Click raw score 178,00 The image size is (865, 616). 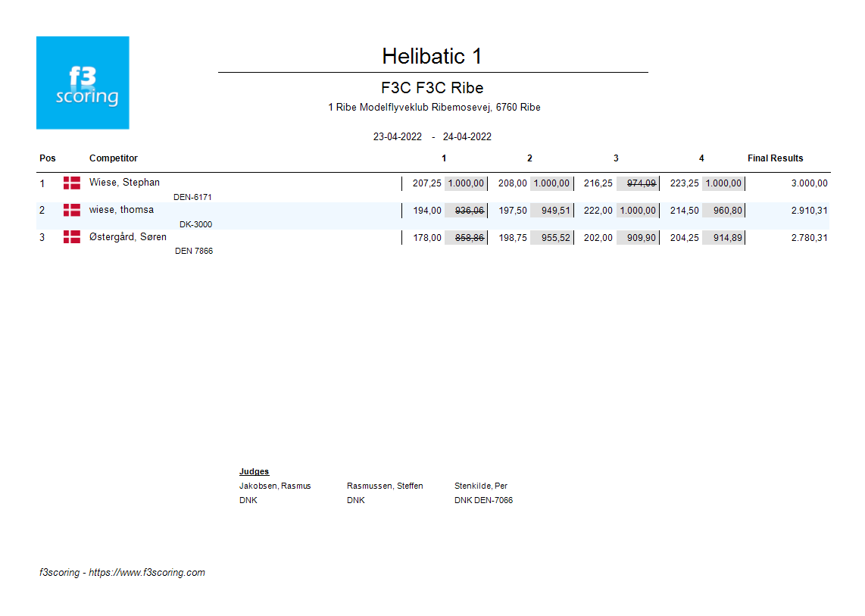[427, 238]
